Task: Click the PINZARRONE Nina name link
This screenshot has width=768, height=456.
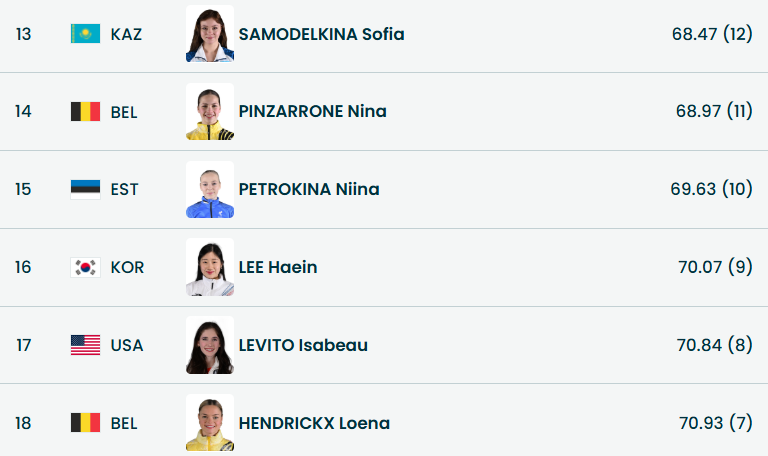Action: 312,111
